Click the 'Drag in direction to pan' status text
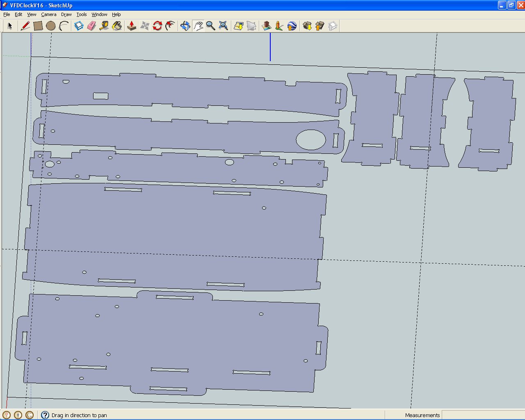Screen dimensions: 525x420 click(x=79, y=415)
